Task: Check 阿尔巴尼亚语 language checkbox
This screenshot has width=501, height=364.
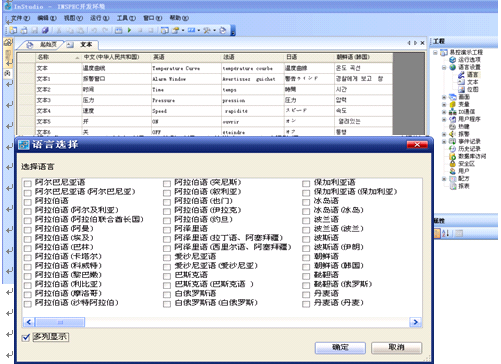Action: click(x=28, y=183)
